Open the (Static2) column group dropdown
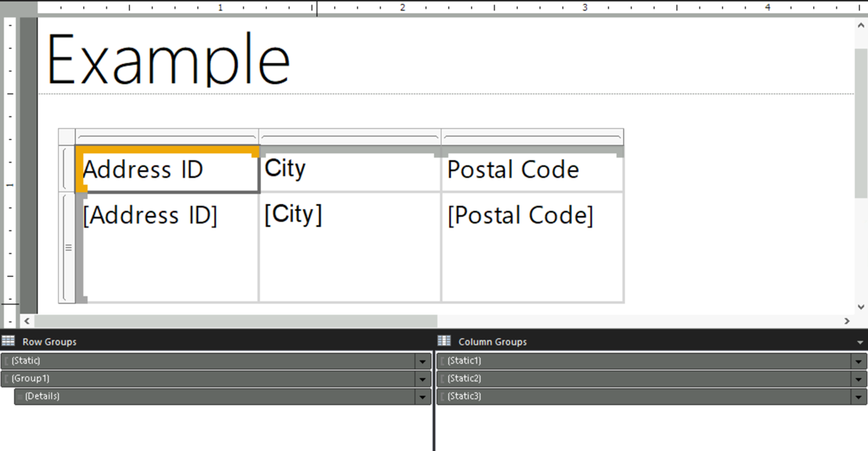868x451 pixels. [857, 378]
